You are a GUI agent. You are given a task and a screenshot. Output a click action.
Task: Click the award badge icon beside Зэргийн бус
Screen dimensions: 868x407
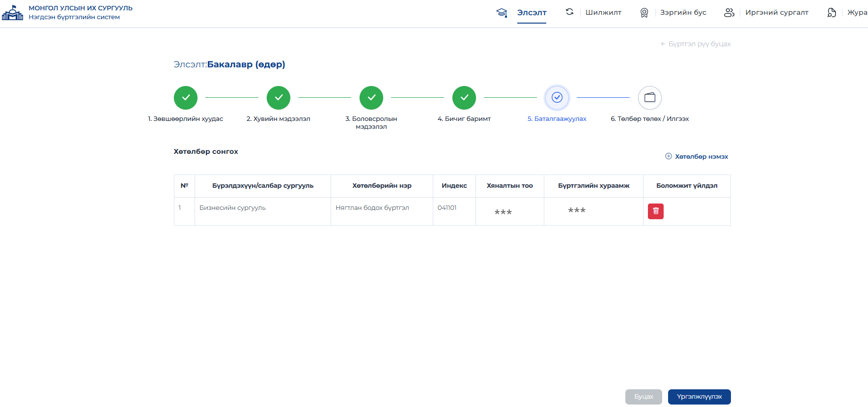point(644,13)
